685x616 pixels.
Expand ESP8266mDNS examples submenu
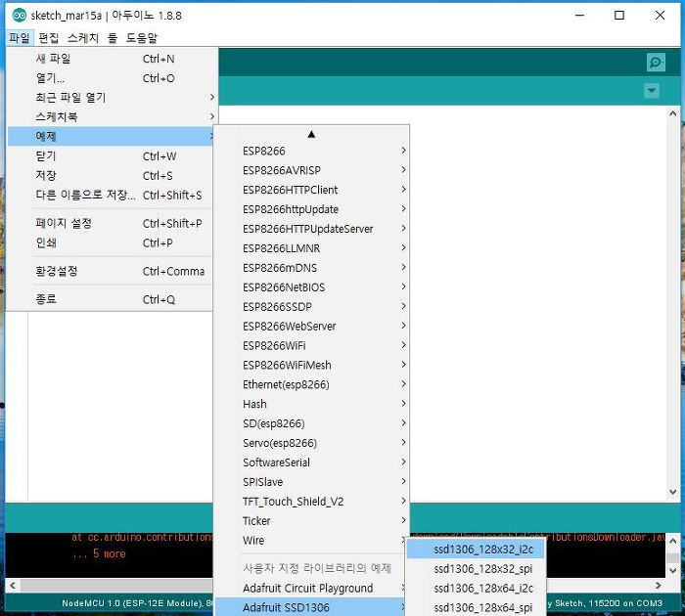pos(311,268)
